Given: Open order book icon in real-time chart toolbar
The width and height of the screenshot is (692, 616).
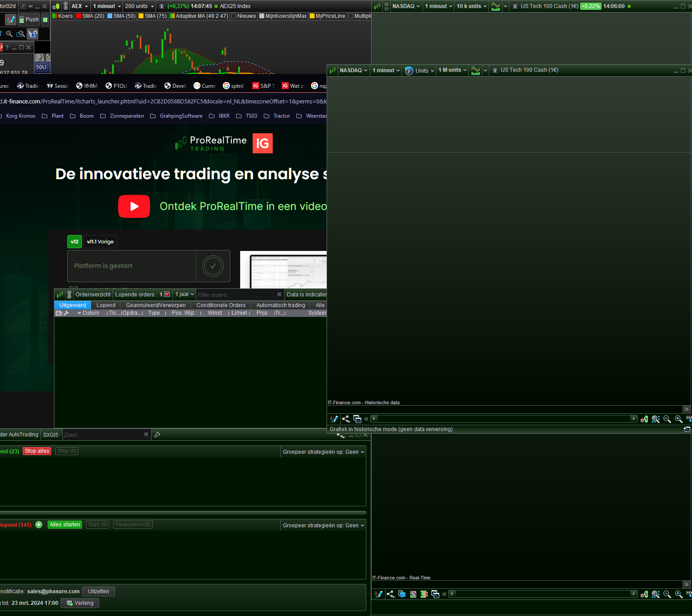Looking at the screenshot, I should [424, 594].
